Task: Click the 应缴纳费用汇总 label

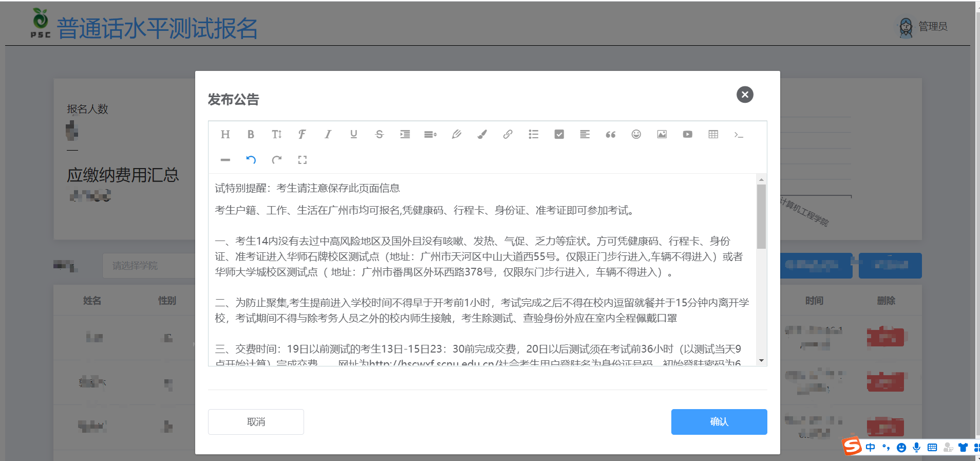Action: point(123,175)
